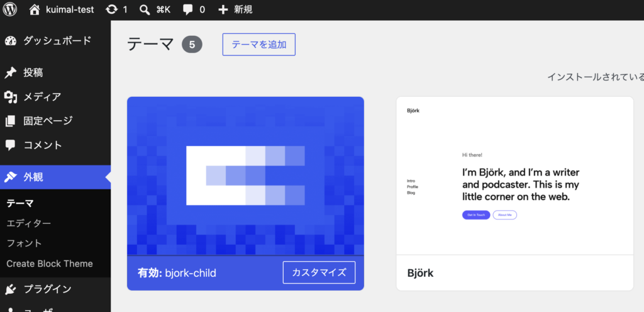Image resolution: width=644 pixels, height=312 pixels.
Task: Click the プラグイン plug icon
Action: pos(10,289)
